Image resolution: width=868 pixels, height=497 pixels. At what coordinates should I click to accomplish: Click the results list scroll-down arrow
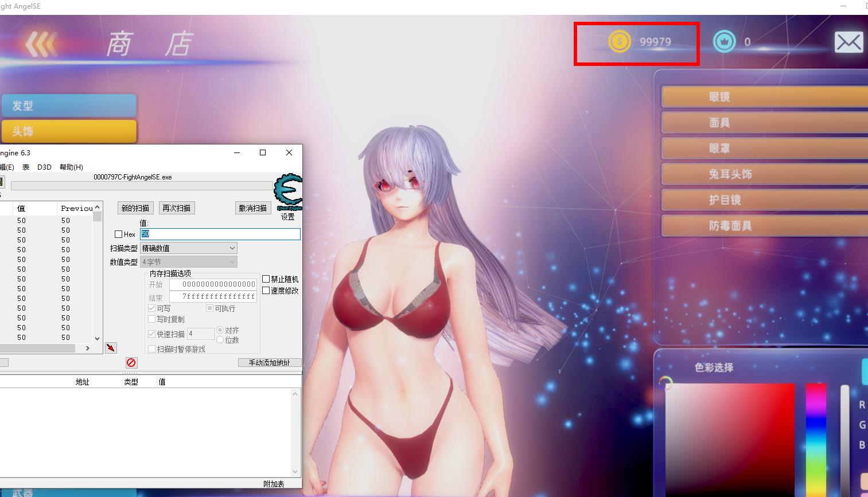coord(97,339)
